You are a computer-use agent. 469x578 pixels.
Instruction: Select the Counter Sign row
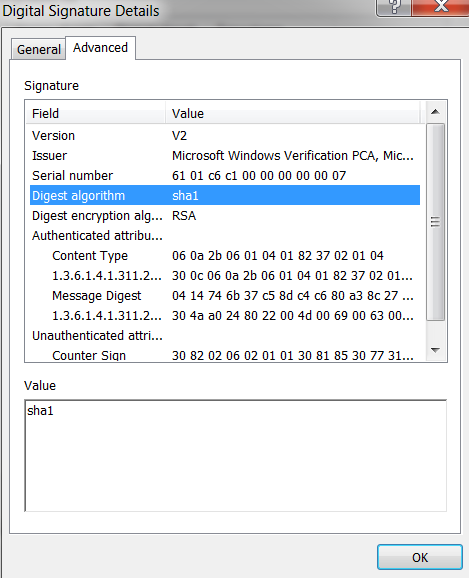[x=225, y=355]
